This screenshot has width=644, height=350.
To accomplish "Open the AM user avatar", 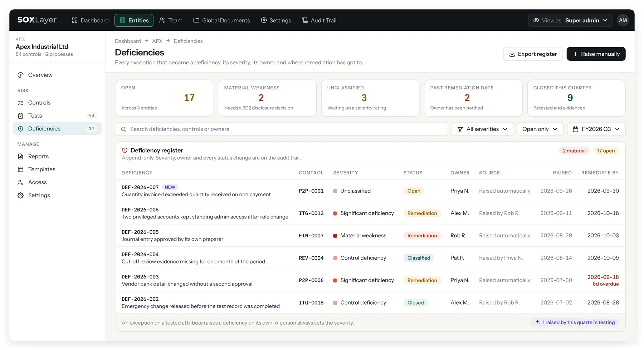I will pos(623,20).
